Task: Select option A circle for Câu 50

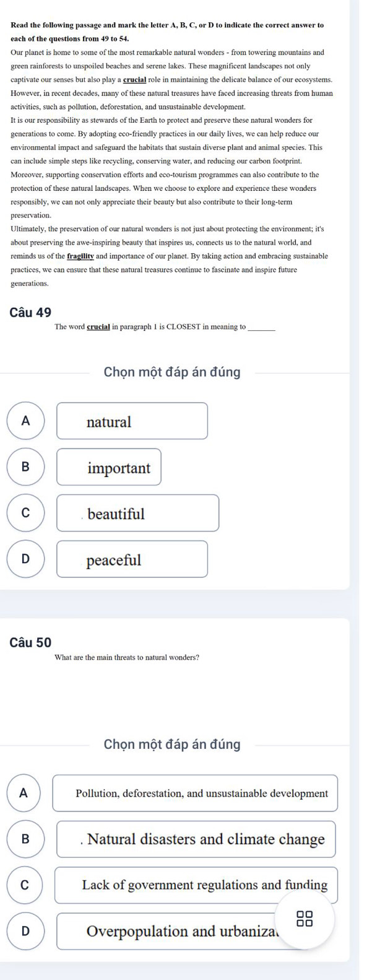Action: pos(25,793)
